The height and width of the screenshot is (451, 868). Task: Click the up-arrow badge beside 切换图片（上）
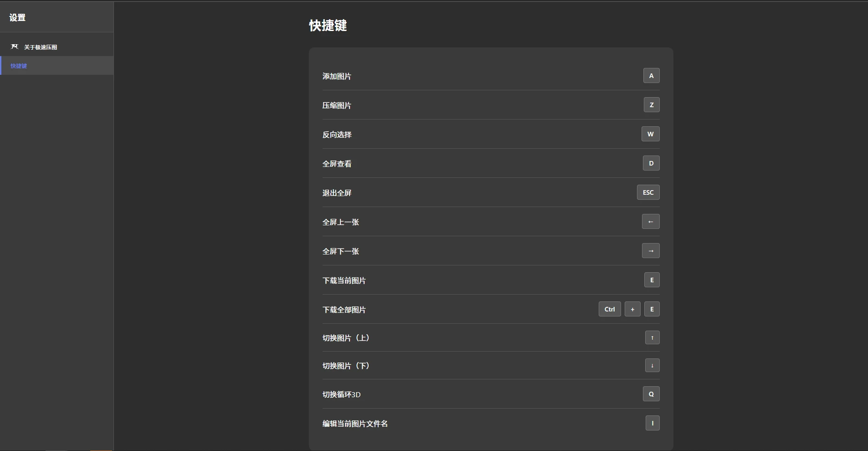(652, 337)
